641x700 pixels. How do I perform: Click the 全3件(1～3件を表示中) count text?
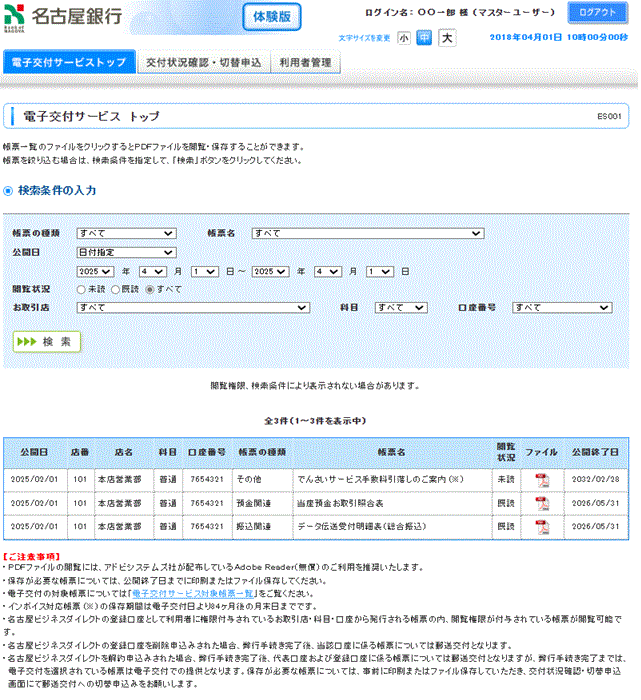(x=315, y=421)
